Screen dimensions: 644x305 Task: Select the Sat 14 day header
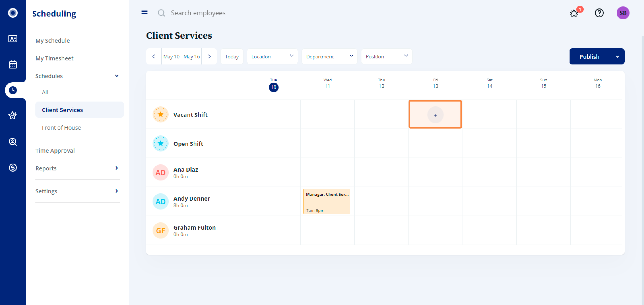click(489, 83)
